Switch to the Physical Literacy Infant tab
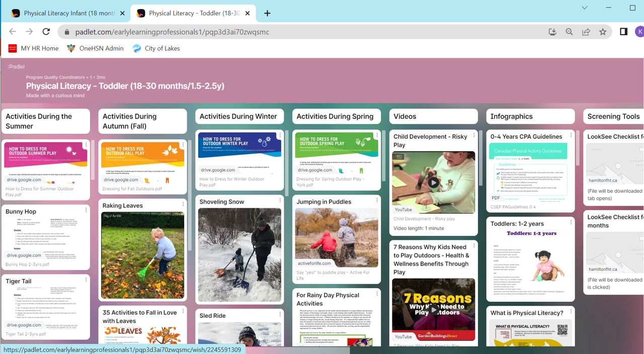The width and height of the screenshot is (644, 354). pyautogui.click(x=65, y=14)
